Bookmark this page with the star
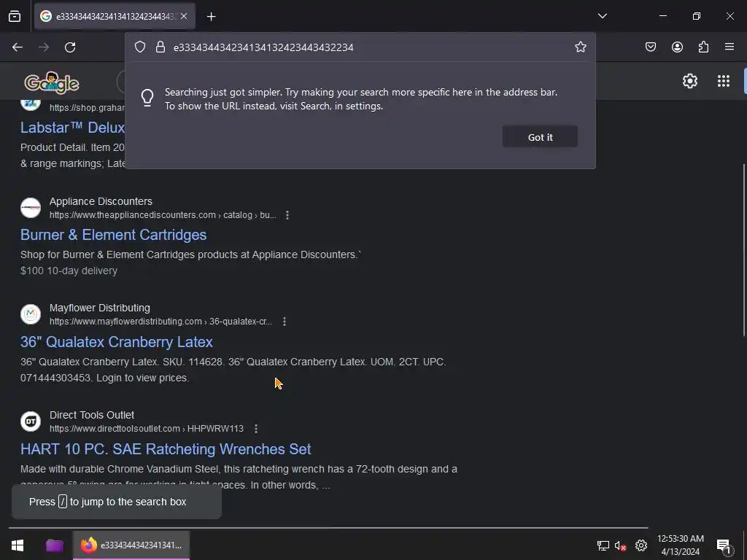Viewport: 747px width, 560px height. point(580,47)
